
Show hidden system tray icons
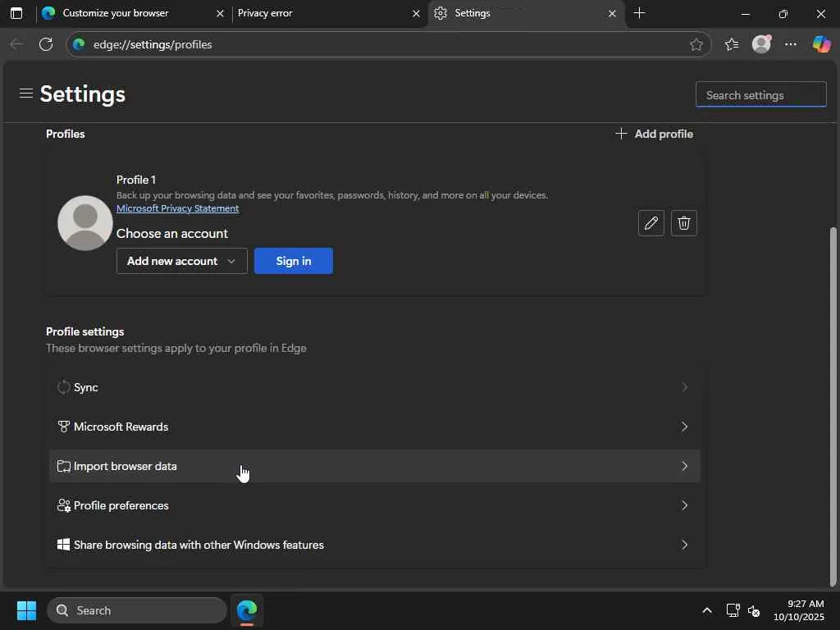tap(706, 610)
